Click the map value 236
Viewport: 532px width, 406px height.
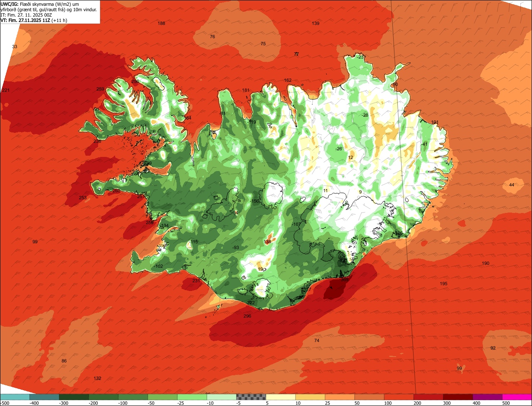(97, 141)
